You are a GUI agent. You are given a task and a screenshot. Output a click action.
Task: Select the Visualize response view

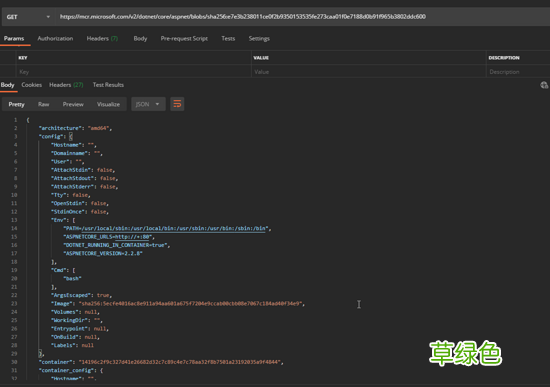108,104
